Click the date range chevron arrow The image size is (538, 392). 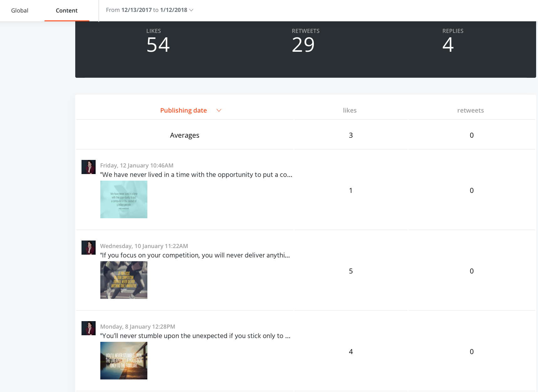tap(191, 10)
